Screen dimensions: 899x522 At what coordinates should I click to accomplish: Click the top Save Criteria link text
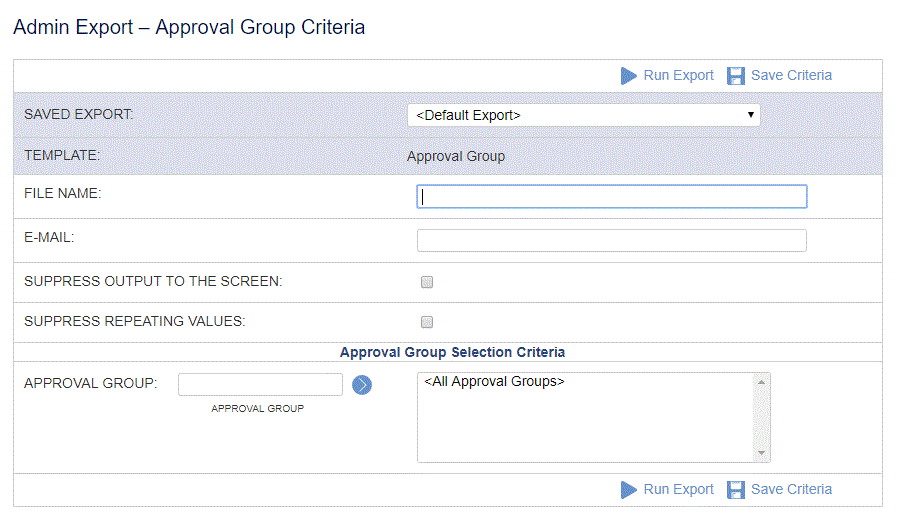click(x=791, y=76)
